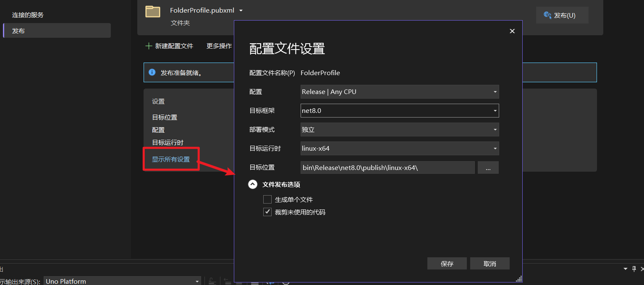The height and width of the screenshot is (285, 644).
Task: Click the folder icon beside FolderProfile.pubxml
Action: click(153, 11)
